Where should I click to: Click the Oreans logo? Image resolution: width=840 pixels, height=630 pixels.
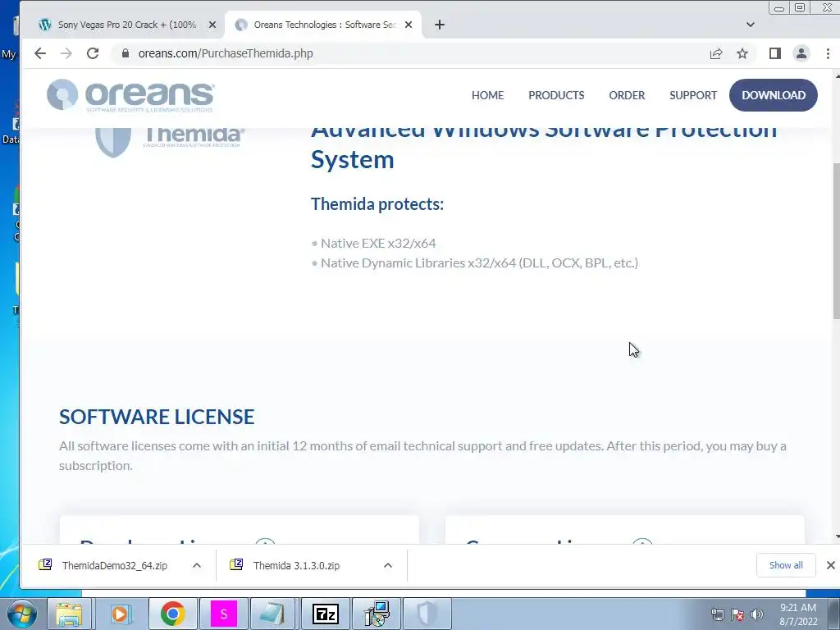pos(130,95)
